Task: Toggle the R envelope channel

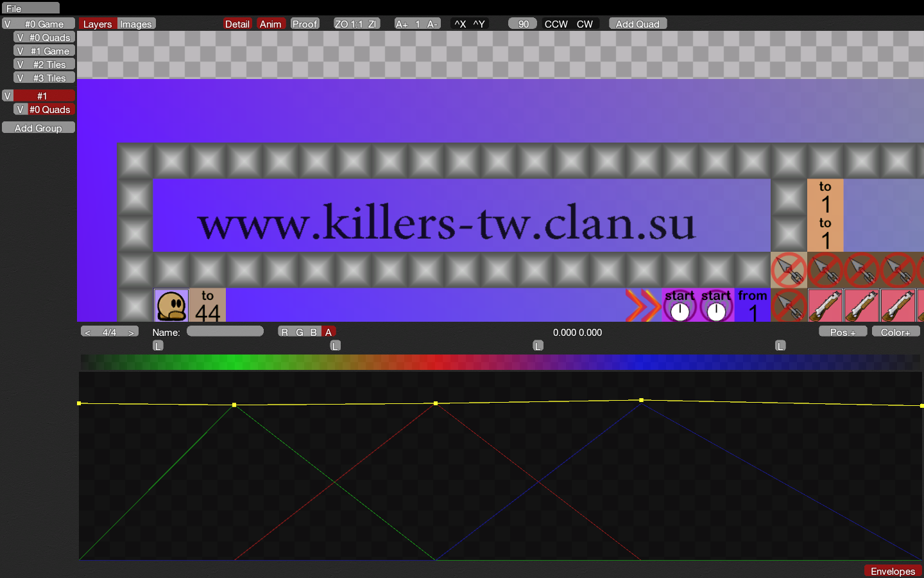Action: 285,332
